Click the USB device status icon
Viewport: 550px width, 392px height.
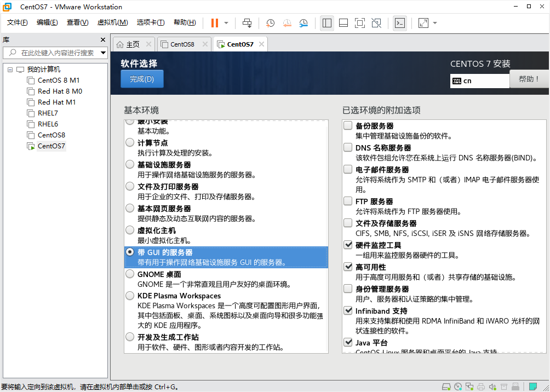[515, 387]
